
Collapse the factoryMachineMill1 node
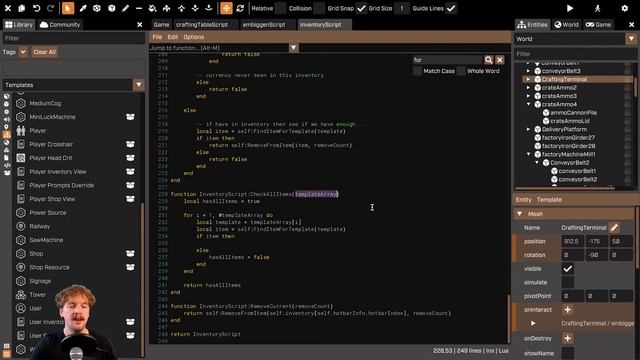tap(528, 154)
